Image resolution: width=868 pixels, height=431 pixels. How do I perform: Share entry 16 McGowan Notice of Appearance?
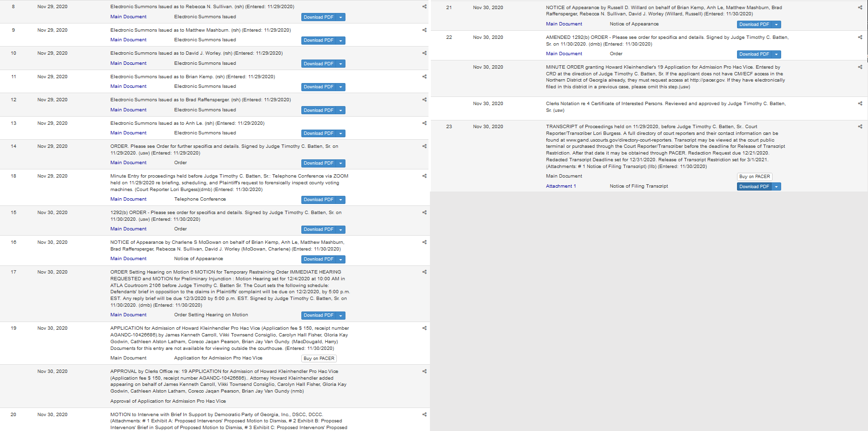tap(424, 242)
